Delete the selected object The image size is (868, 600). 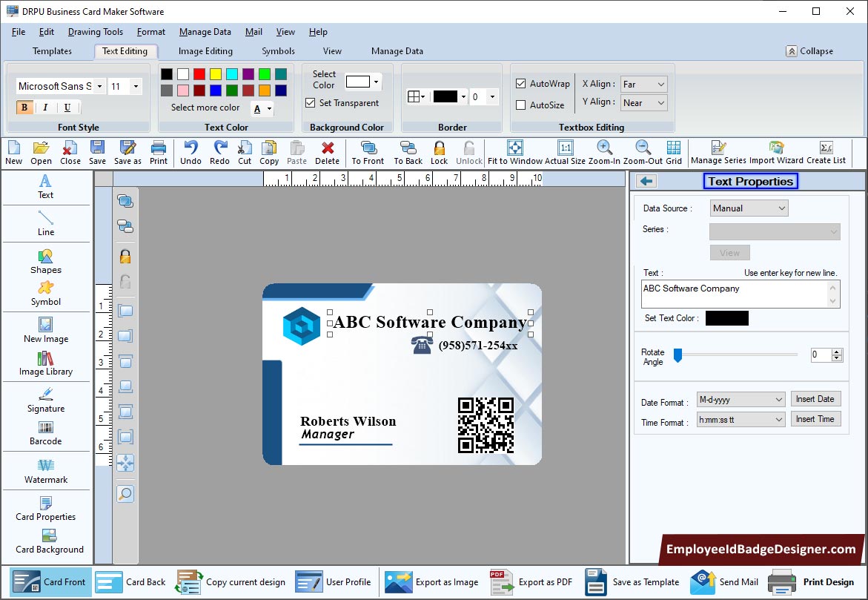[x=327, y=152]
